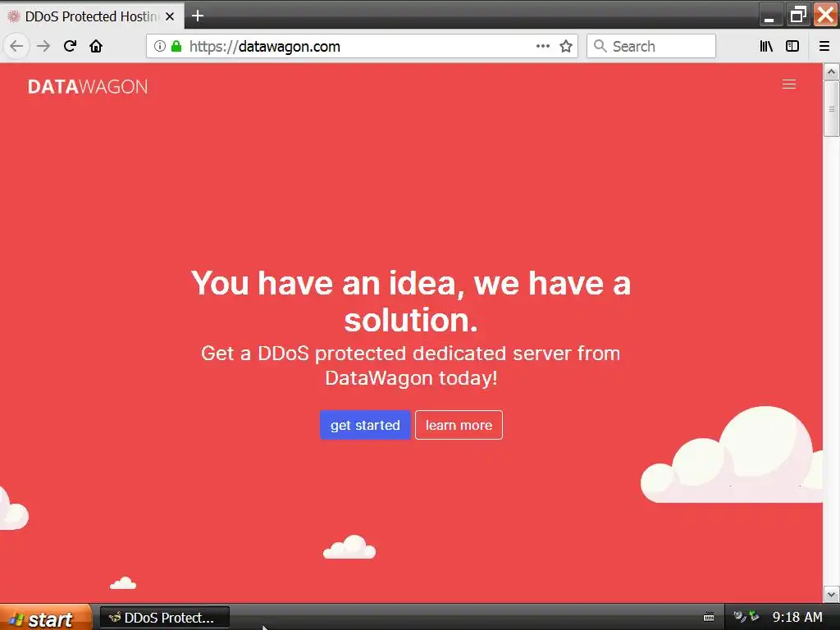This screenshot has width=840, height=630.
Task: Open the Windows start menu
Action: tap(46, 618)
